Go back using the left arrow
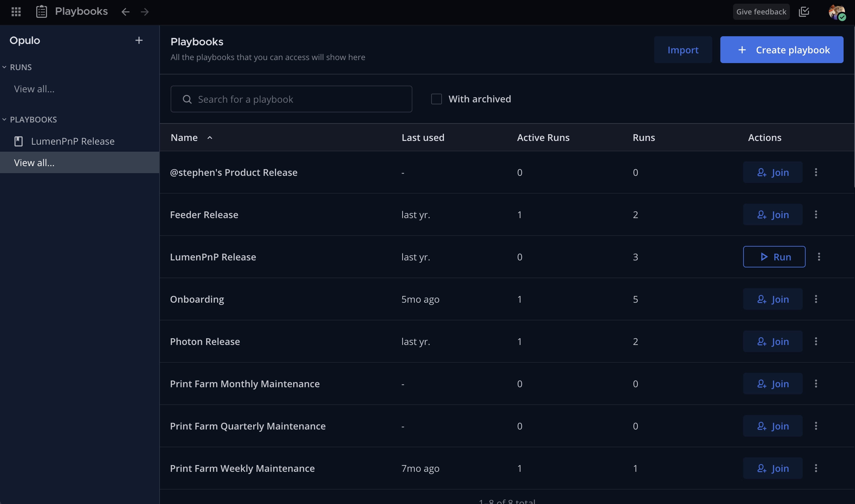 [125, 12]
